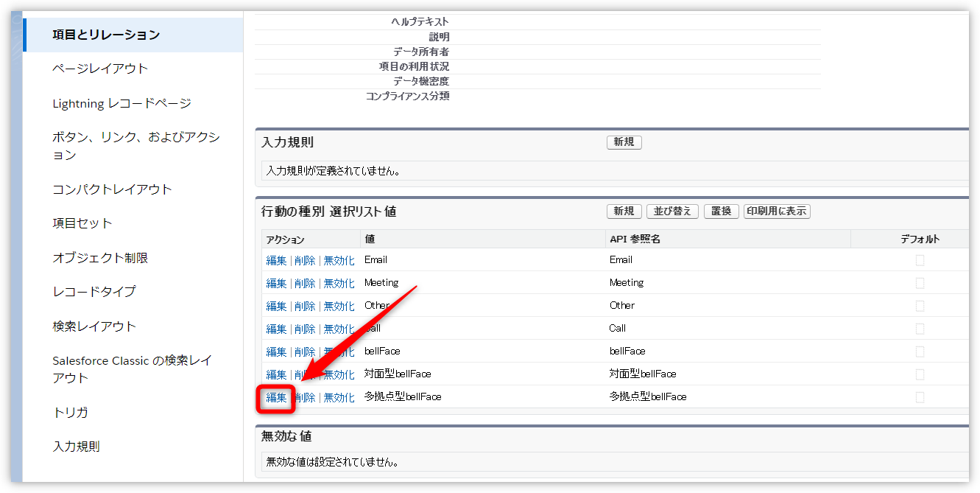980x493 pixels.
Task: Click 無効化 link for Other row
Action: click(x=339, y=306)
